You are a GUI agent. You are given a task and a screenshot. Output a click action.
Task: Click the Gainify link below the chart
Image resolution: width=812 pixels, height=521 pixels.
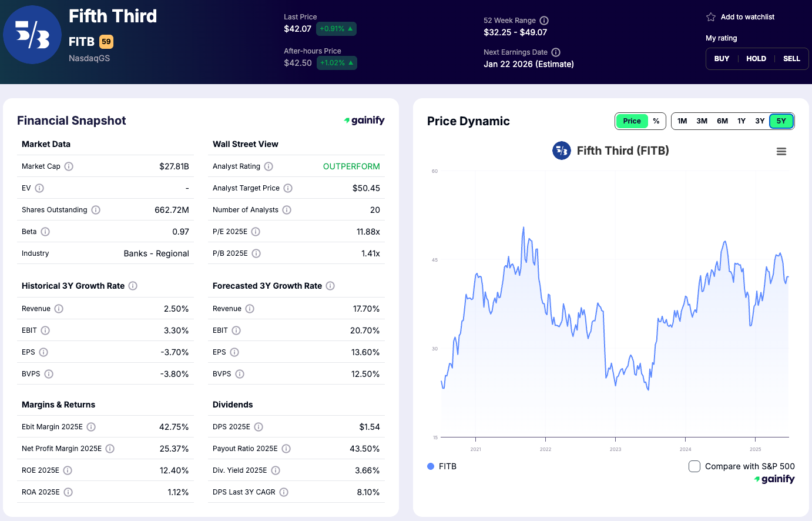(774, 479)
